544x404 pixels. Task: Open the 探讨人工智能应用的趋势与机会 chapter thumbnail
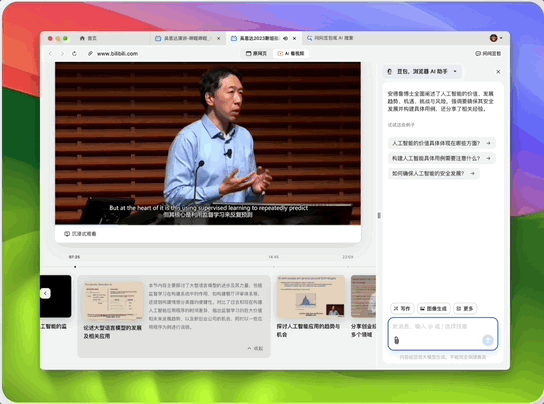click(x=311, y=297)
